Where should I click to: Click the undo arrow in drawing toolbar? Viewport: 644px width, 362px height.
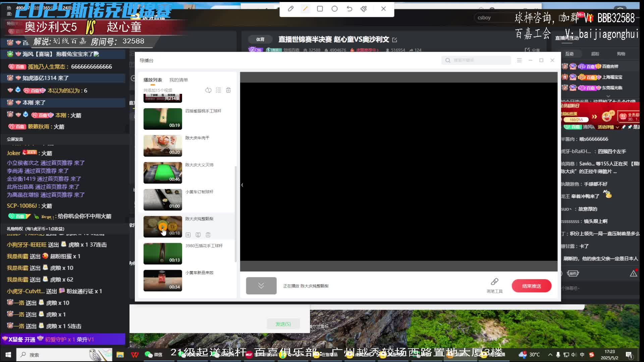(349, 9)
